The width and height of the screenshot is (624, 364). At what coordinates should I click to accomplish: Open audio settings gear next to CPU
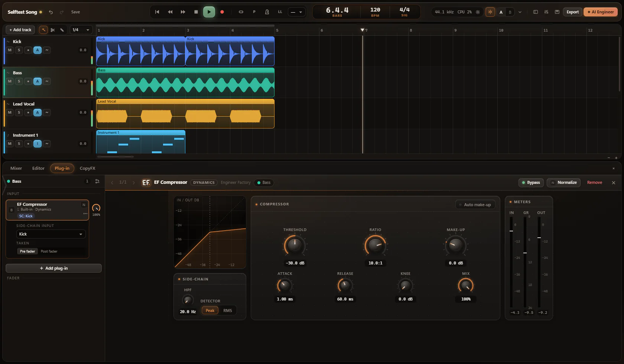pyautogui.click(x=478, y=12)
